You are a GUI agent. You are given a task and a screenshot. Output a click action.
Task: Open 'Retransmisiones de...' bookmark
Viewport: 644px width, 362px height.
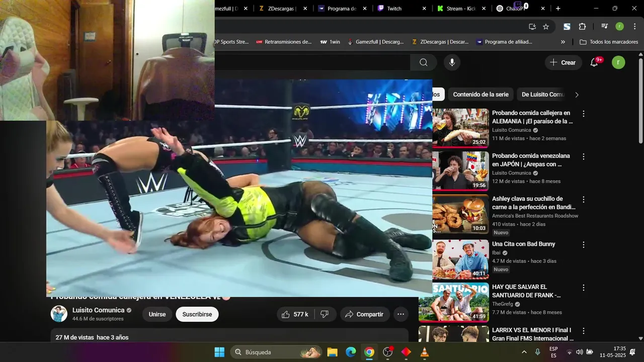point(284,42)
